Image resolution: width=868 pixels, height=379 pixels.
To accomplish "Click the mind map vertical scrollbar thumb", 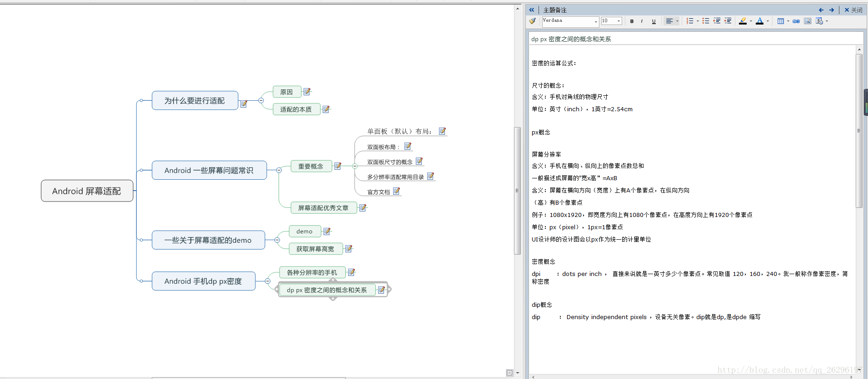I will coord(517,191).
